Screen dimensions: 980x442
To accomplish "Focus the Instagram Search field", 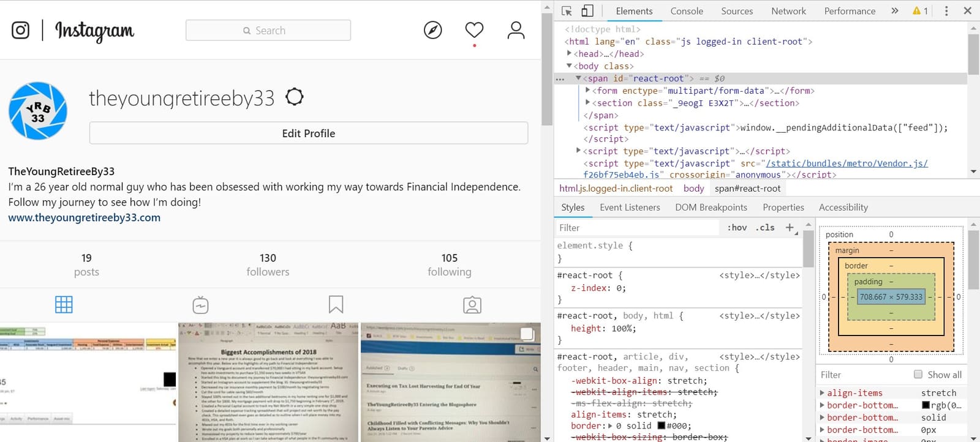I will (x=268, y=30).
